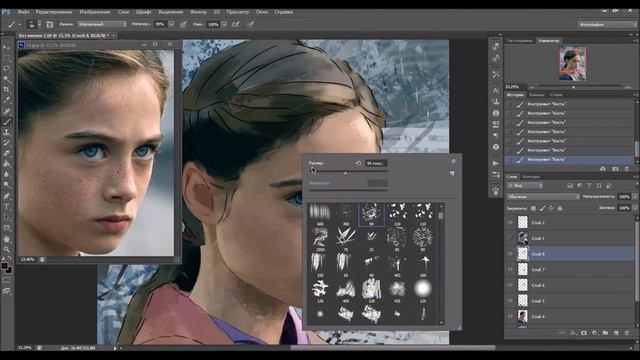640x360 pixels.
Task: Open the 3D menu
Action: [217, 12]
